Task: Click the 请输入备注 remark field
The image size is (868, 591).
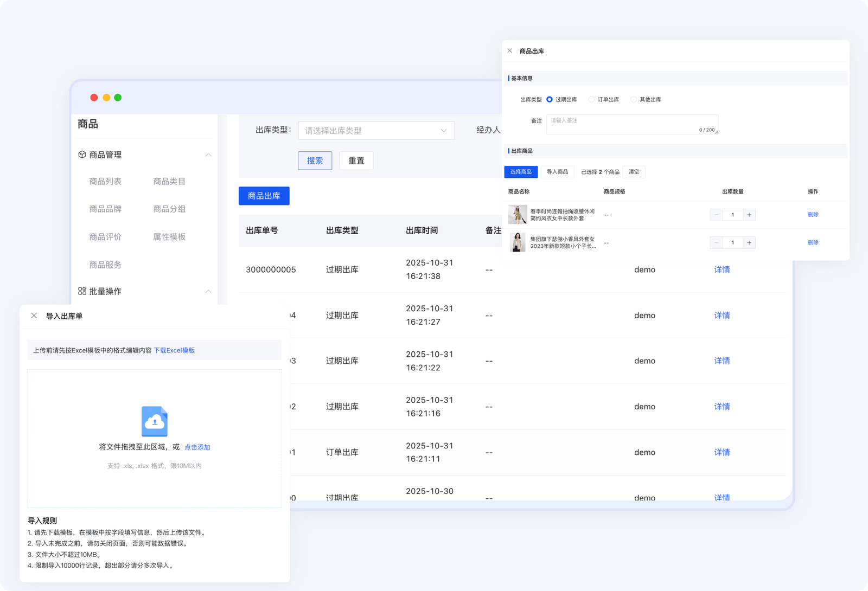Action: pos(631,121)
